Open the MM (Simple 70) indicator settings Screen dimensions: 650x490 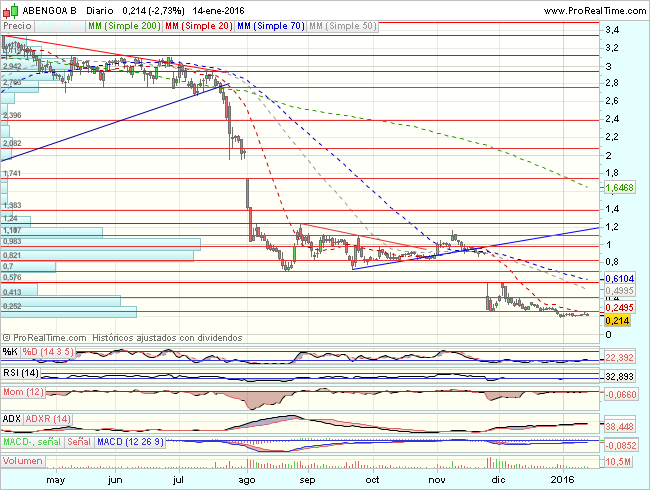click(271, 26)
